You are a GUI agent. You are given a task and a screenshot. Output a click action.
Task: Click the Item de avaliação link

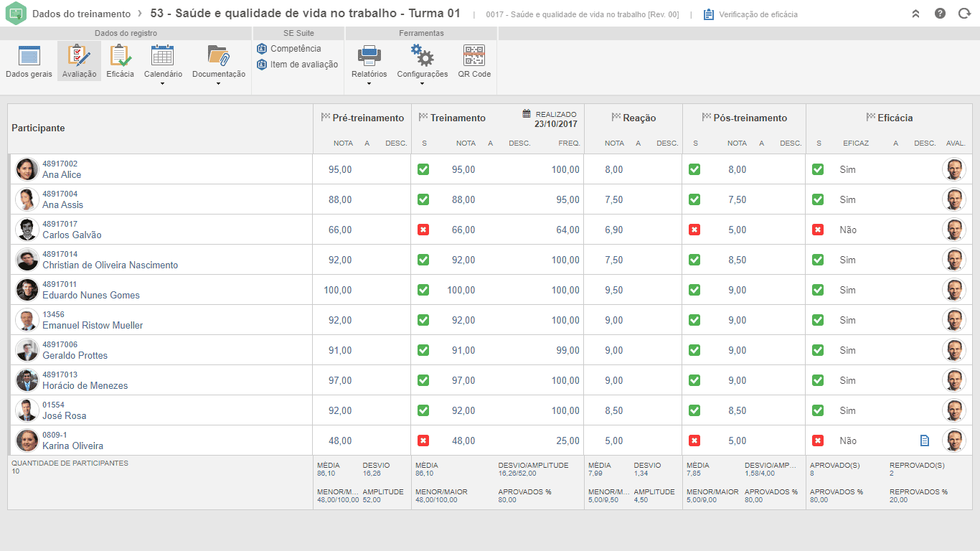304,65
